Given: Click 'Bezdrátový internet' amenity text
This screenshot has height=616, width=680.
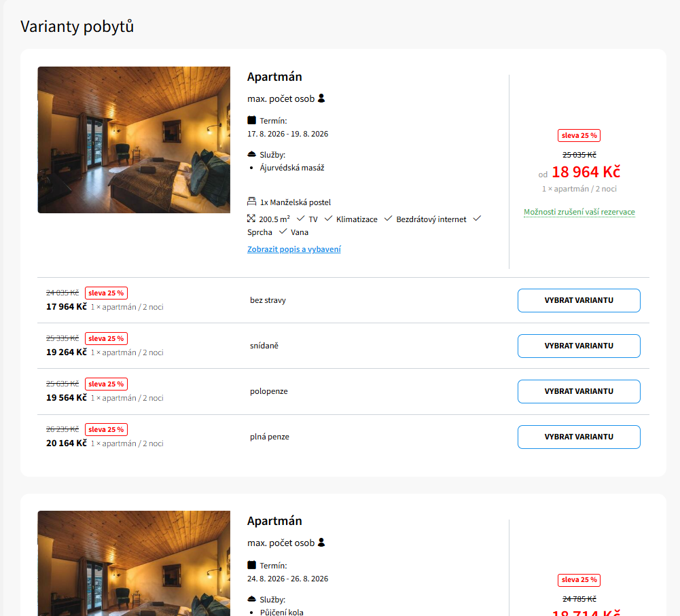Looking at the screenshot, I should [x=431, y=219].
